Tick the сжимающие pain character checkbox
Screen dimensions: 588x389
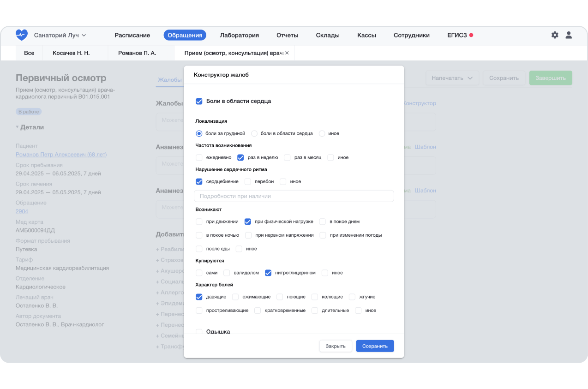[x=235, y=297]
